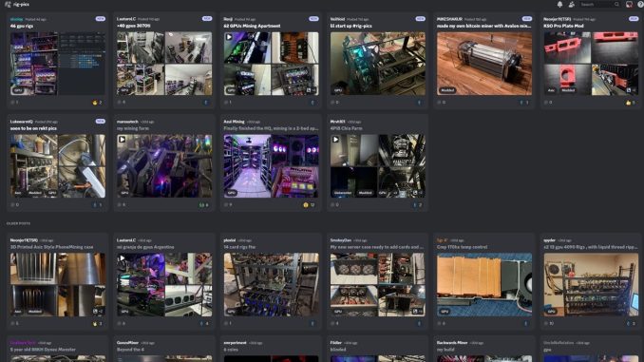The height and width of the screenshot is (362, 644).
Task: Open the inbox icon in header
Action: point(629,4)
